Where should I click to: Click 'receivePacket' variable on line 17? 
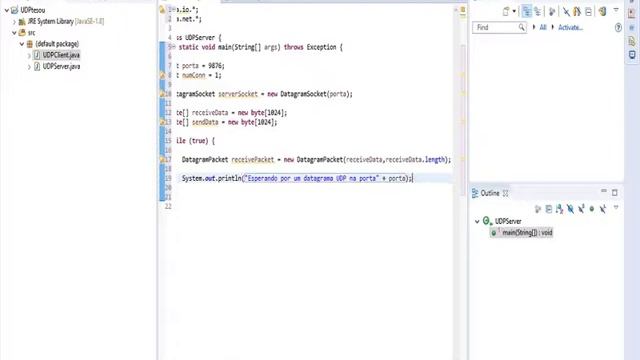point(253,160)
